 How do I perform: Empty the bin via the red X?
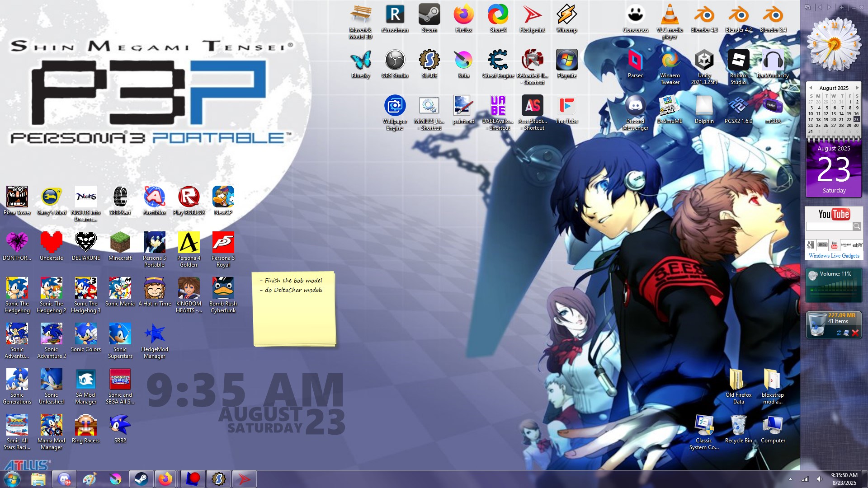(x=855, y=333)
